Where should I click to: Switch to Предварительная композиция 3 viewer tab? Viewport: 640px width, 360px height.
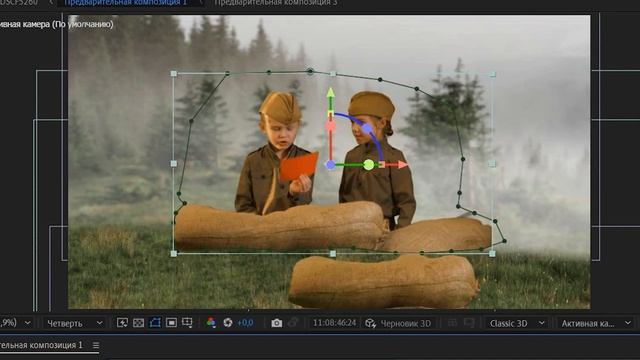click(x=276, y=3)
